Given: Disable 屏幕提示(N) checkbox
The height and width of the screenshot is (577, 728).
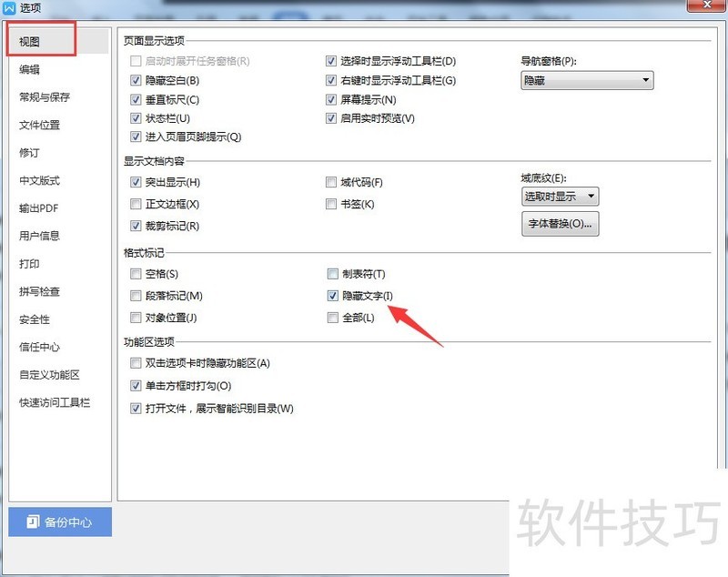Looking at the screenshot, I should point(331,99).
